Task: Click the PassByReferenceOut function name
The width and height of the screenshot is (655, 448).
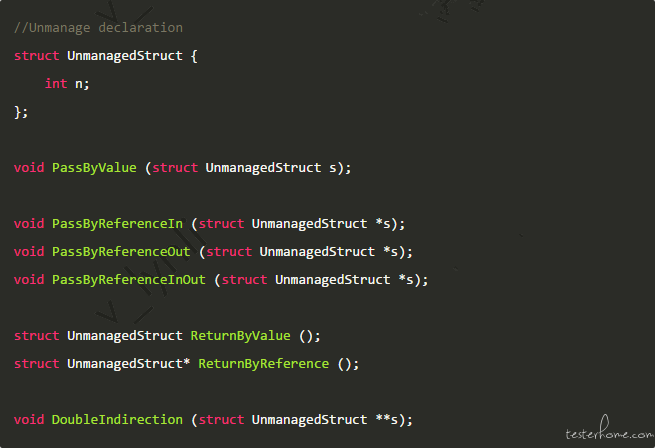Action: pos(121,252)
